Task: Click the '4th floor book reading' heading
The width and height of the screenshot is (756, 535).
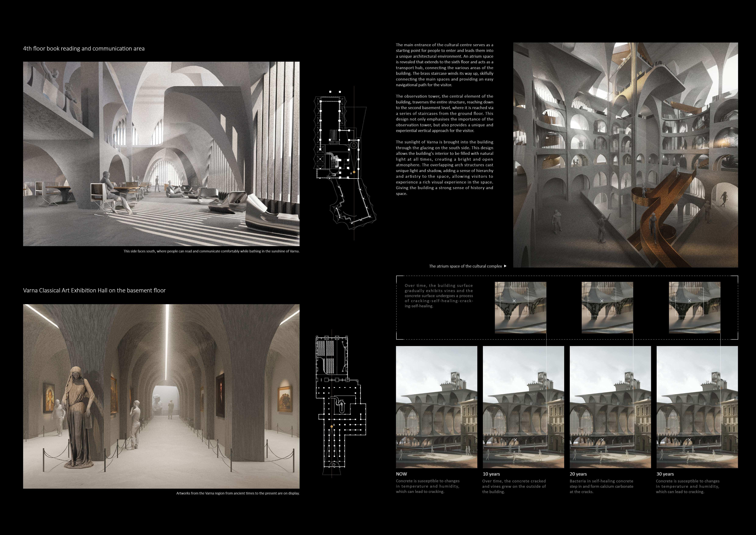Action: click(x=84, y=48)
